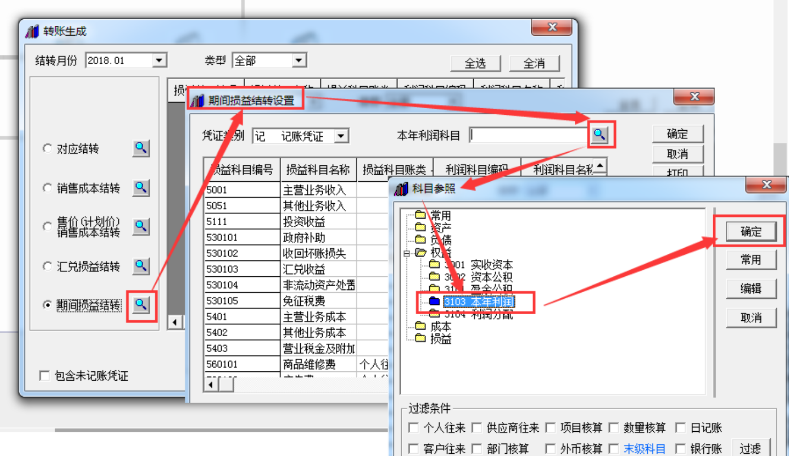Open 凭证类别 dropdown 记账凭证
Image resolution: width=789 pixels, height=456 pixels.
point(341,136)
